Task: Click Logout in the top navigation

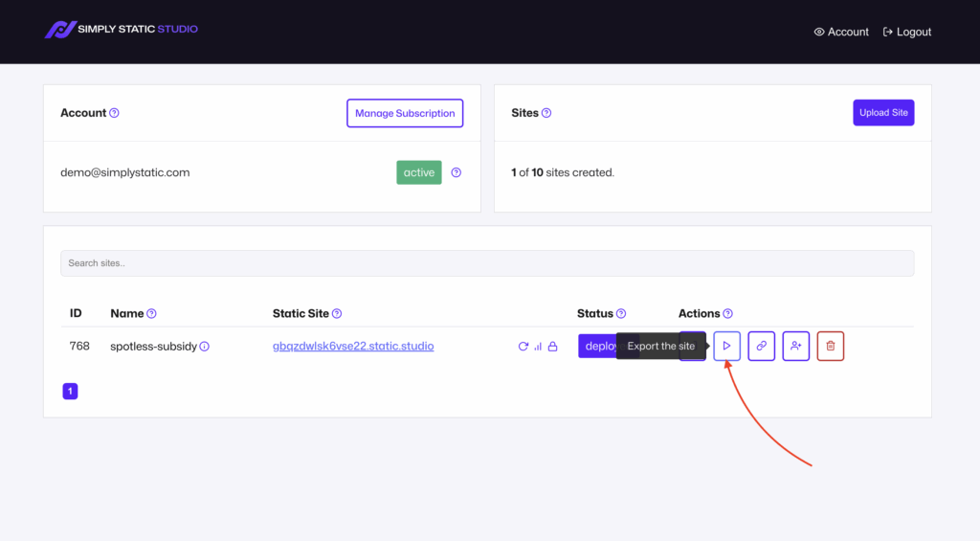Action: [906, 32]
